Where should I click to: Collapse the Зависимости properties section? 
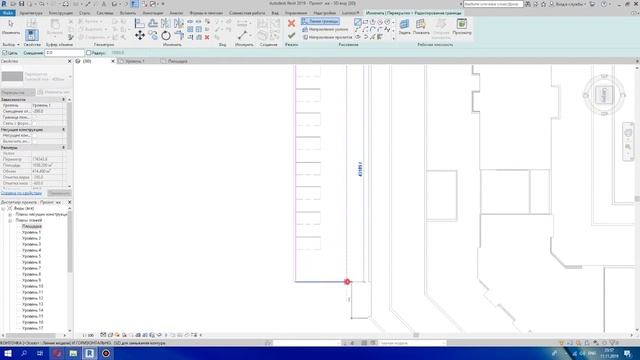pos(63,100)
